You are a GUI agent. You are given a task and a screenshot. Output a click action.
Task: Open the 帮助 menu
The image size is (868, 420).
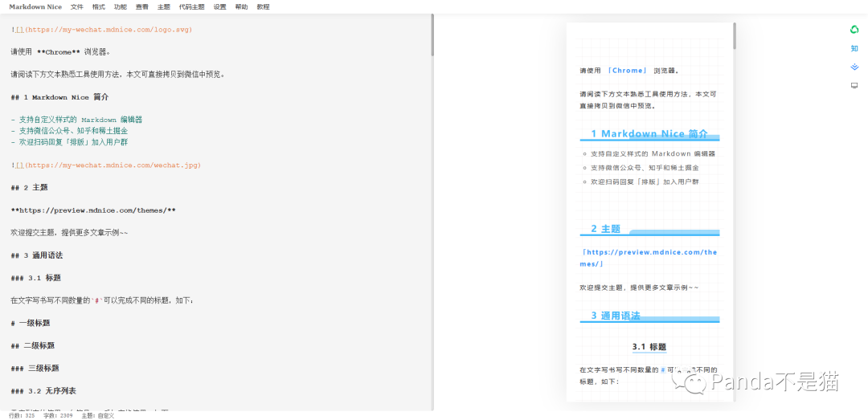tap(241, 7)
